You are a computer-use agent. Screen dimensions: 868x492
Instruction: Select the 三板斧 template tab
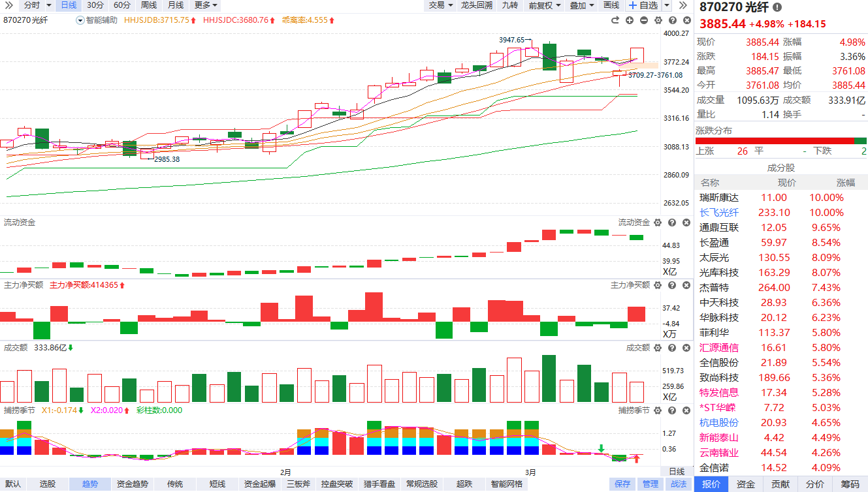point(298,484)
